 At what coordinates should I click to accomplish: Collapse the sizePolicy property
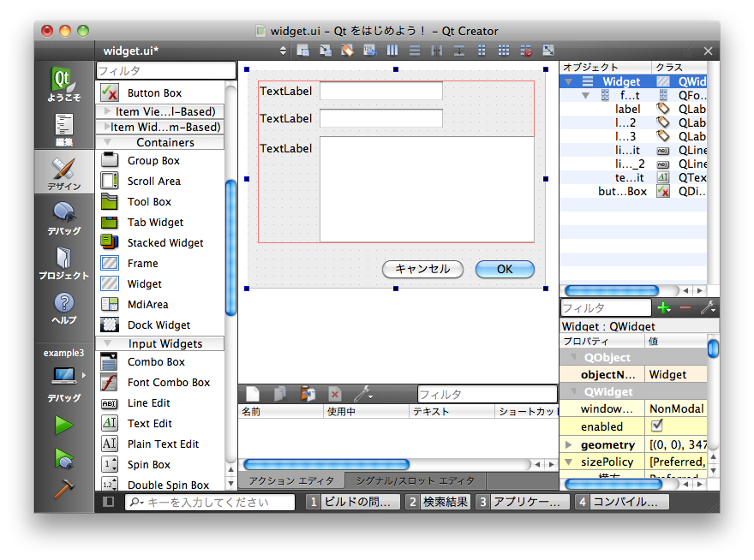tap(569, 462)
